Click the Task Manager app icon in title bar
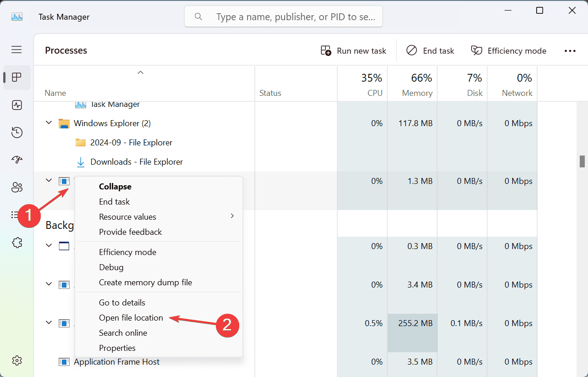The image size is (588, 377). 17,17
